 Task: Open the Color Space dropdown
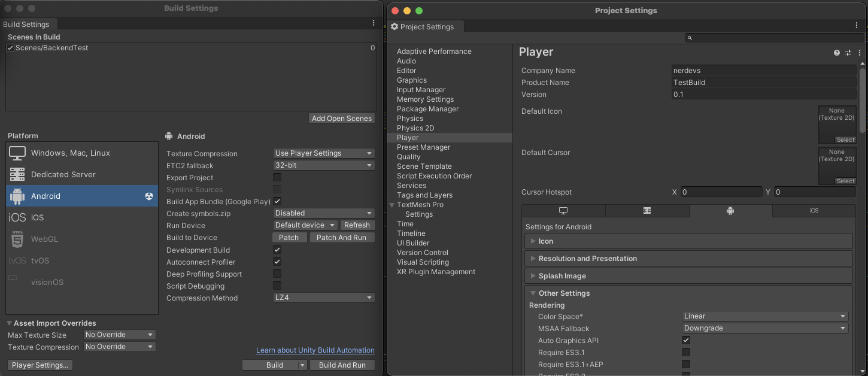point(765,316)
